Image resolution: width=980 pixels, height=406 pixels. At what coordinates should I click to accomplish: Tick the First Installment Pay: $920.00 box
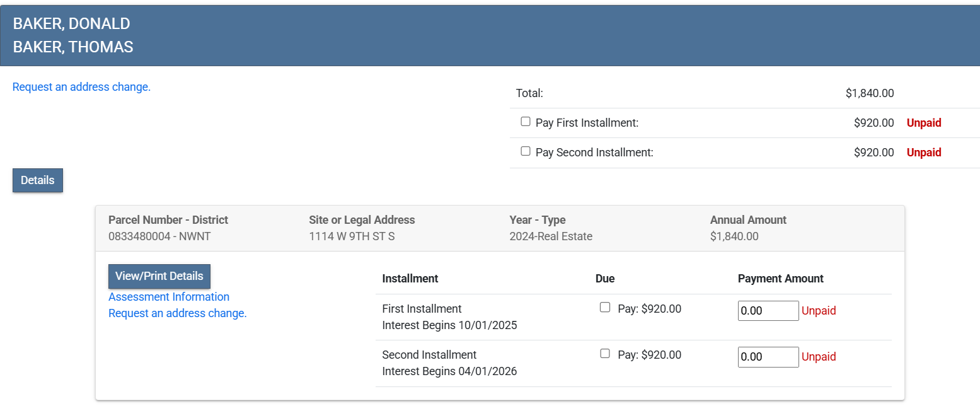pos(605,308)
